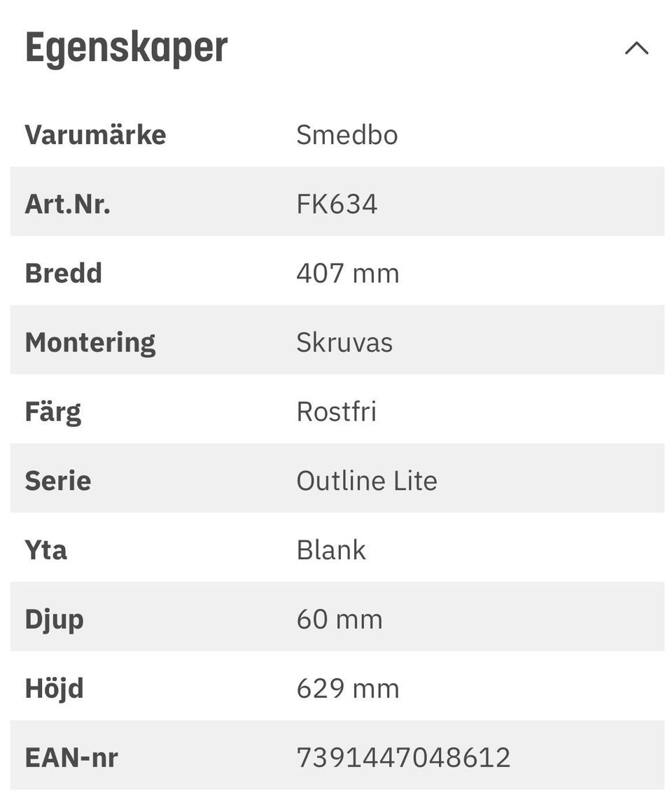Select the Bredd label
Viewport: 672px width, 805px height.
point(63,273)
